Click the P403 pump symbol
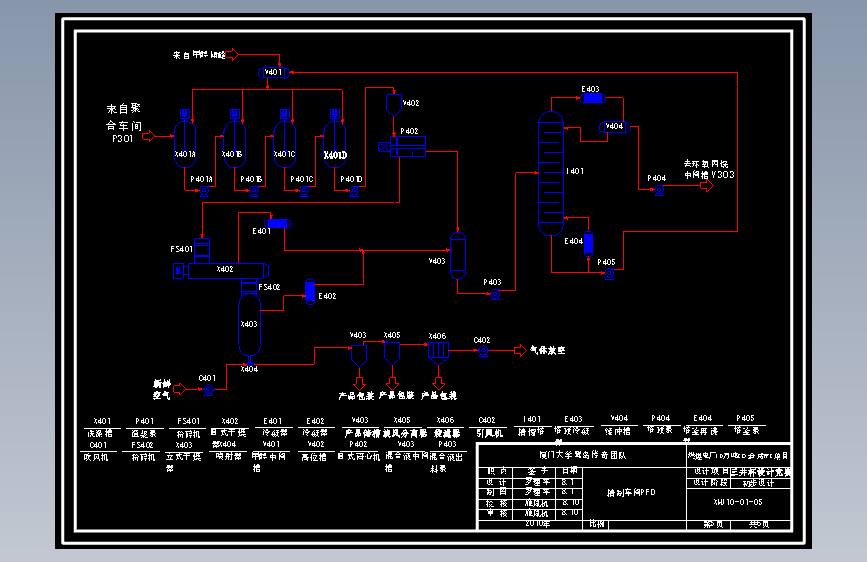Viewport: 867px width, 562px height. 495,294
